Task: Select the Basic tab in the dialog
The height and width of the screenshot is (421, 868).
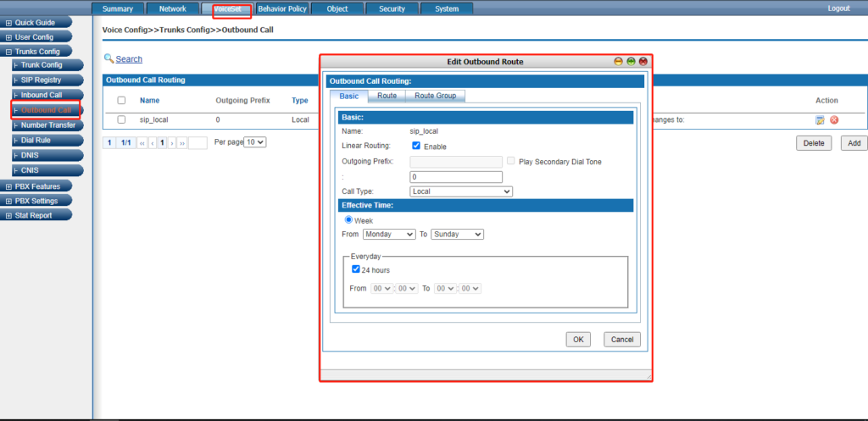Action: [x=348, y=97]
